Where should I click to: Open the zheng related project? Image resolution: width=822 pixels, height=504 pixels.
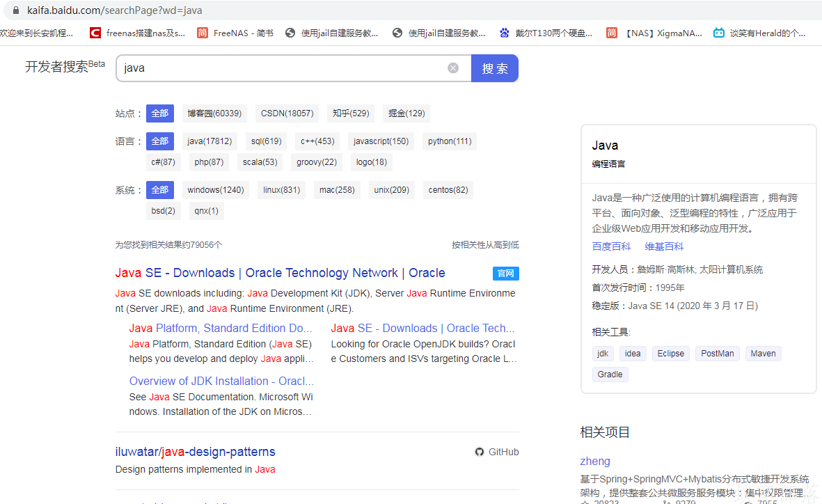(595, 461)
